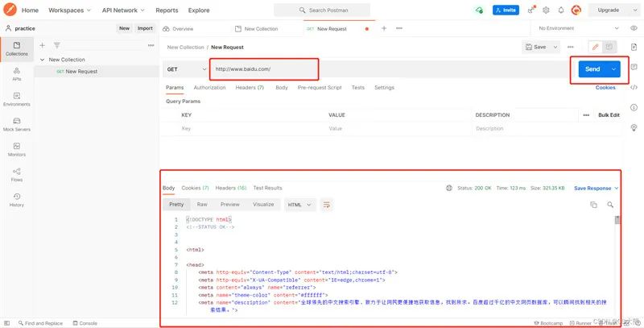The width and height of the screenshot is (644, 328).
Task: Toggle the sidebar from the status bar
Action: pyautogui.click(x=6, y=323)
